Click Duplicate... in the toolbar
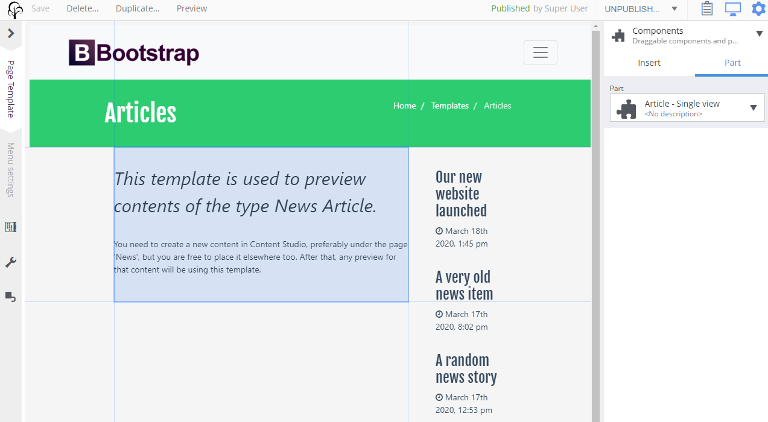 click(x=137, y=8)
